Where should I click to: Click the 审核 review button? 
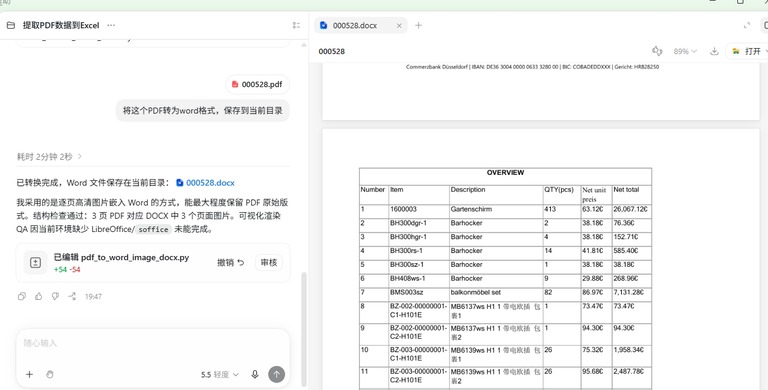click(268, 263)
